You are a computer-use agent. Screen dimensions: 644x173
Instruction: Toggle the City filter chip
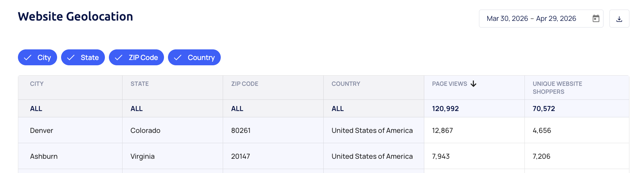pyautogui.click(x=38, y=57)
